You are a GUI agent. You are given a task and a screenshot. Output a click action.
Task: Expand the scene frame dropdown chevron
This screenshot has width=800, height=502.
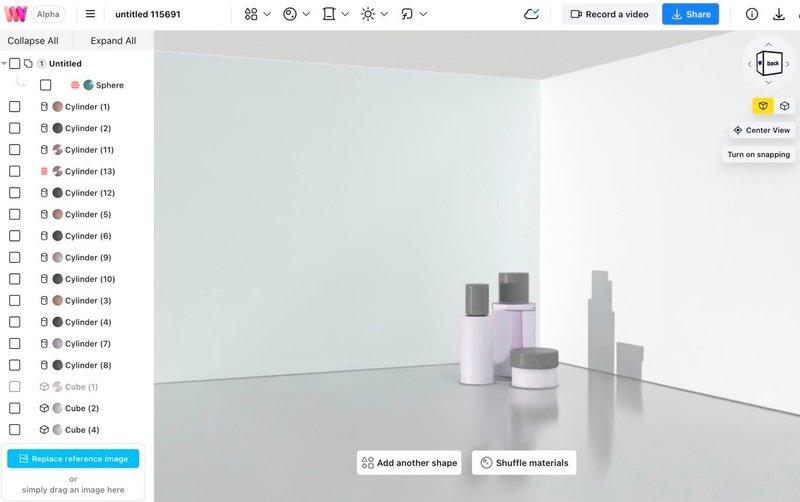click(345, 14)
